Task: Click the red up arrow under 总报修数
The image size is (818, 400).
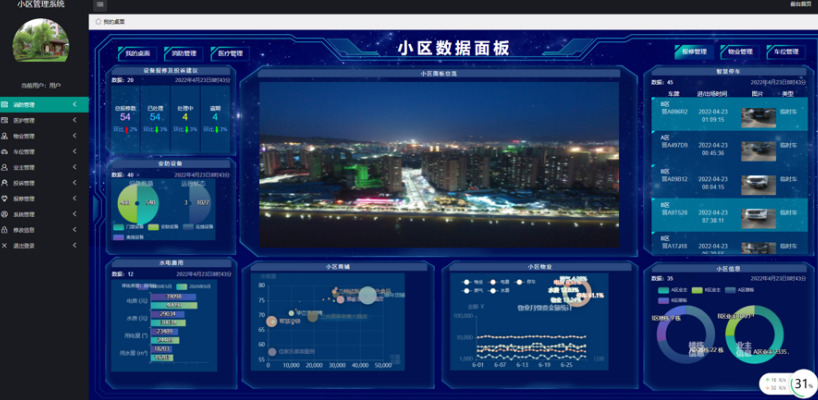Action: tap(126, 129)
